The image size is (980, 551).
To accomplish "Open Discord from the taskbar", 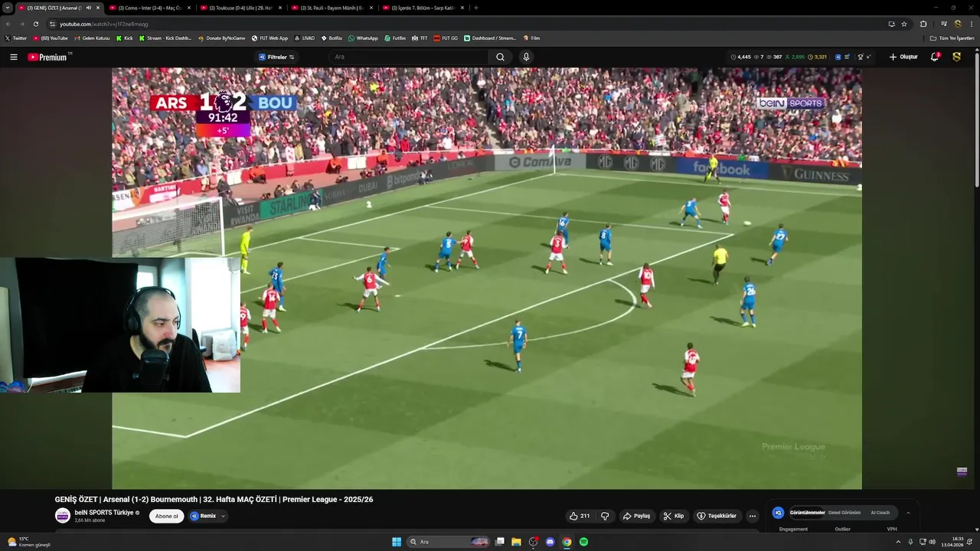I will (550, 542).
